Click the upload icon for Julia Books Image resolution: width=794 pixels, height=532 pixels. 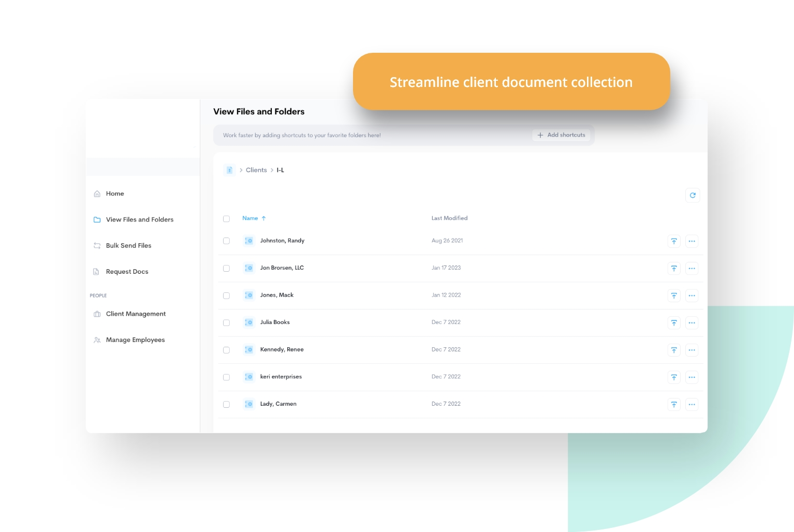pyautogui.click(x=674, y=322)
